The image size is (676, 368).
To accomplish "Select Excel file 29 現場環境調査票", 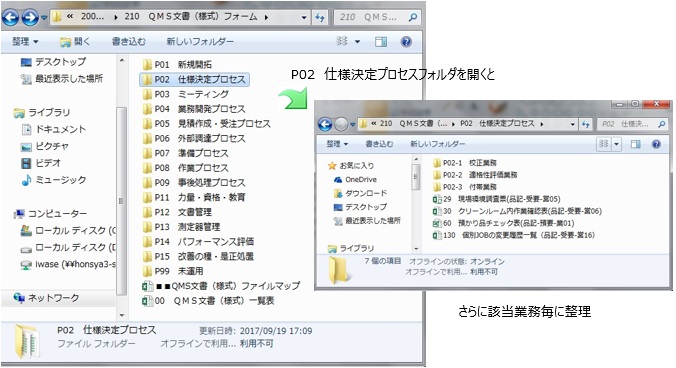I will pos(497,199).
